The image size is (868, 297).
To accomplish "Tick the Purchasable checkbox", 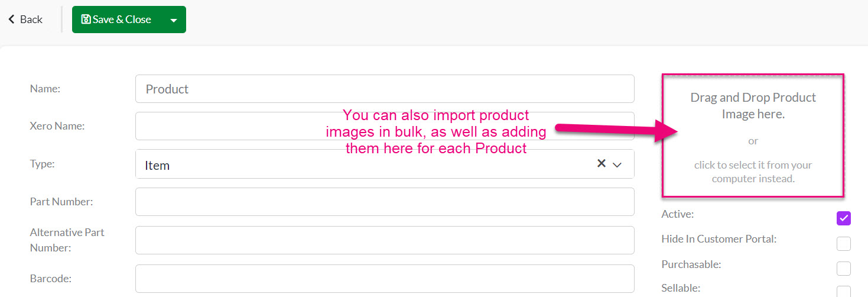I will [844, 269].
